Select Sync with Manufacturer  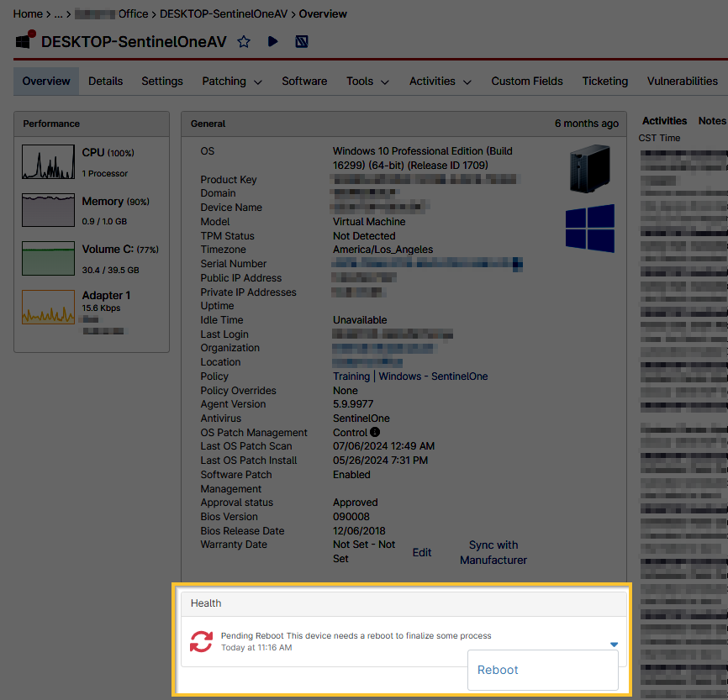coord(493,552)
